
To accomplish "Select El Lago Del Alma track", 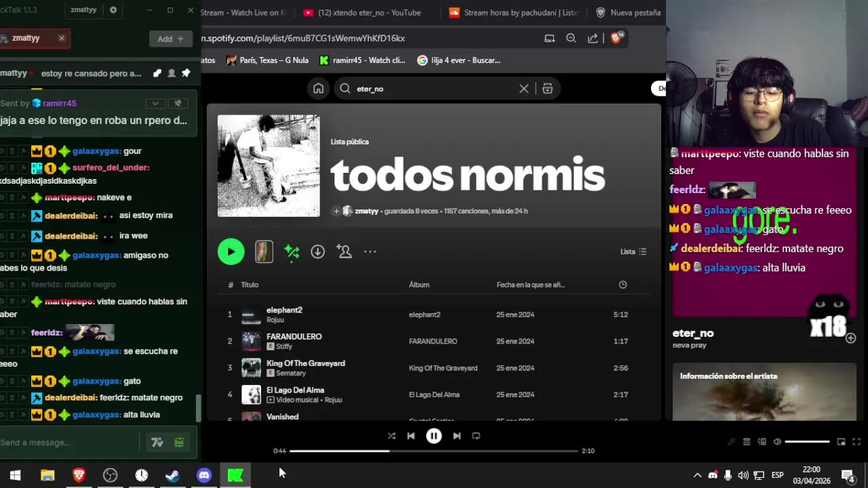I will tap(295, 390).
